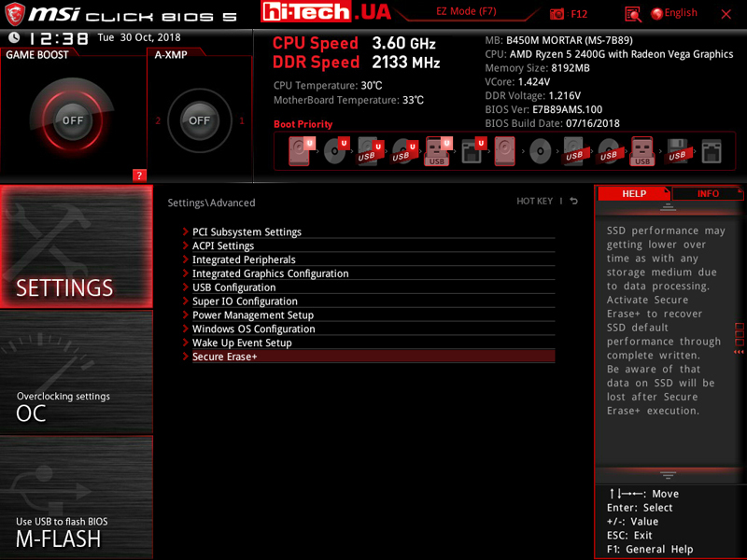Screen dimensions: 747x560
Task: Click the network boot device icon
Action: (712, 151)
